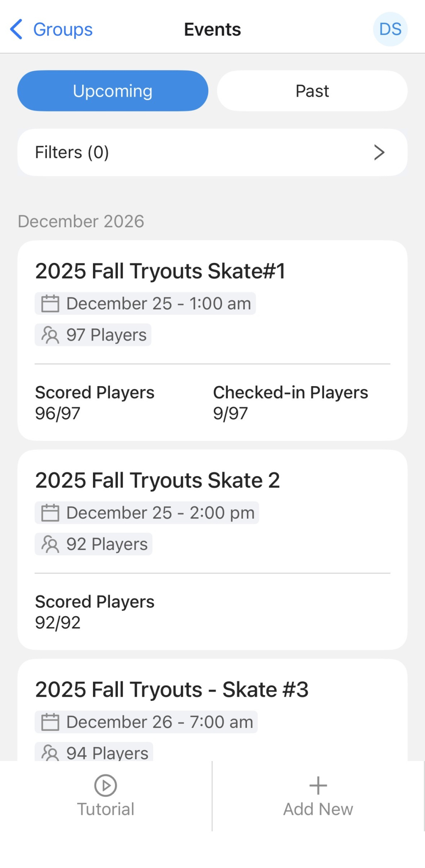Tap the Add New plus icon

[318, 785]
